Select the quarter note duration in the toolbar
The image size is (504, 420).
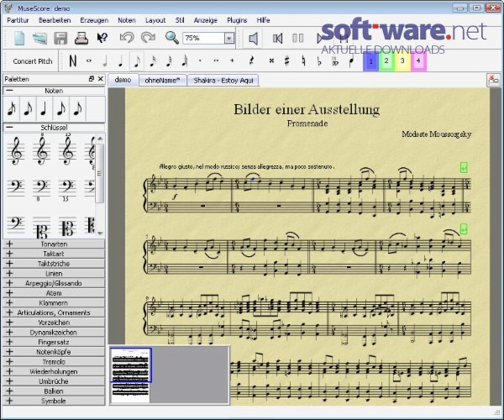tap(120, 60)
